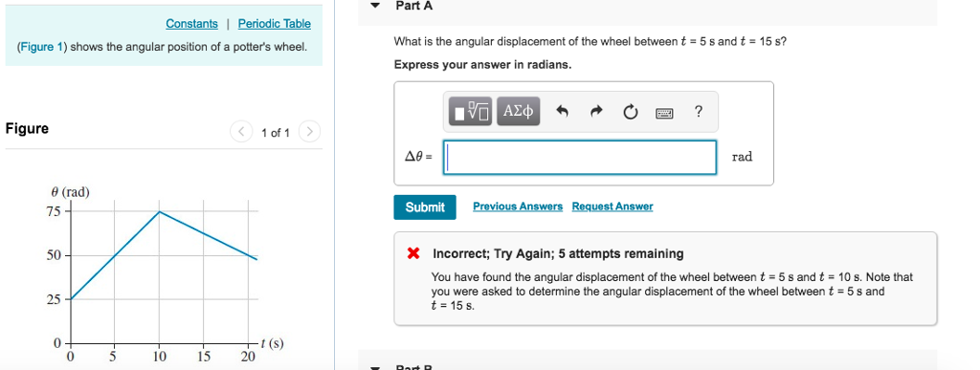Click Request Answer link

612,207
